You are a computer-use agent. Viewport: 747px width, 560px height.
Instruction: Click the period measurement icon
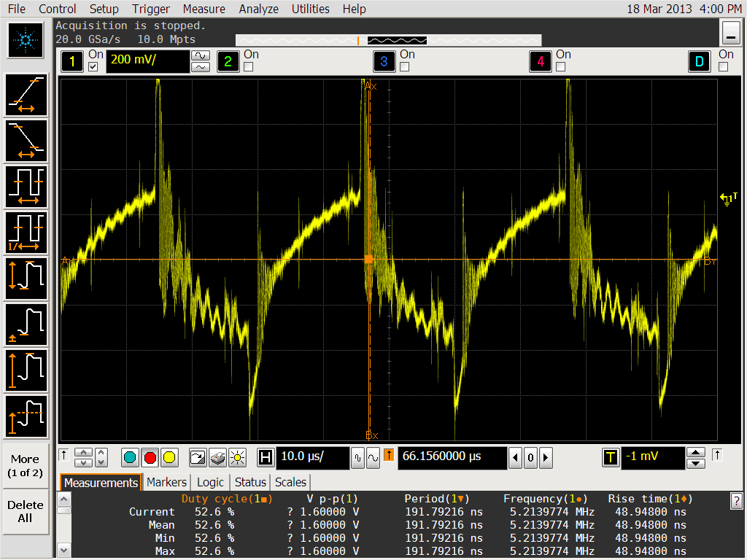pos(26,186)
